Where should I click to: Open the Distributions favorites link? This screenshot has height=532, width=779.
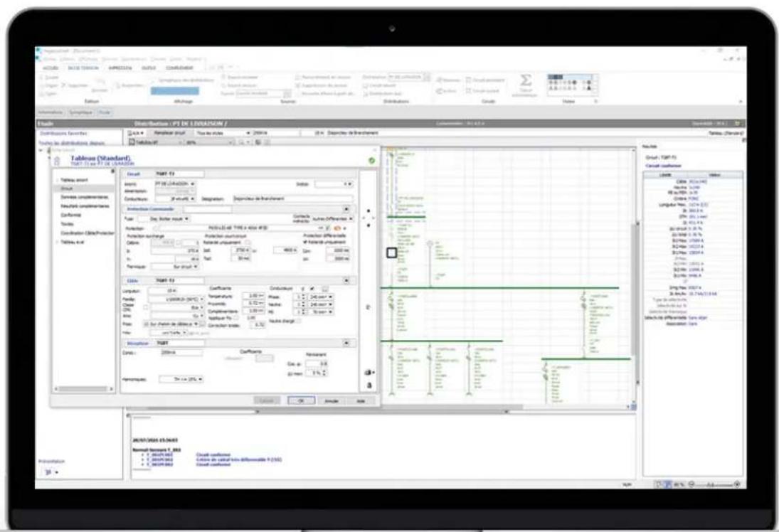tap(63, 133)
